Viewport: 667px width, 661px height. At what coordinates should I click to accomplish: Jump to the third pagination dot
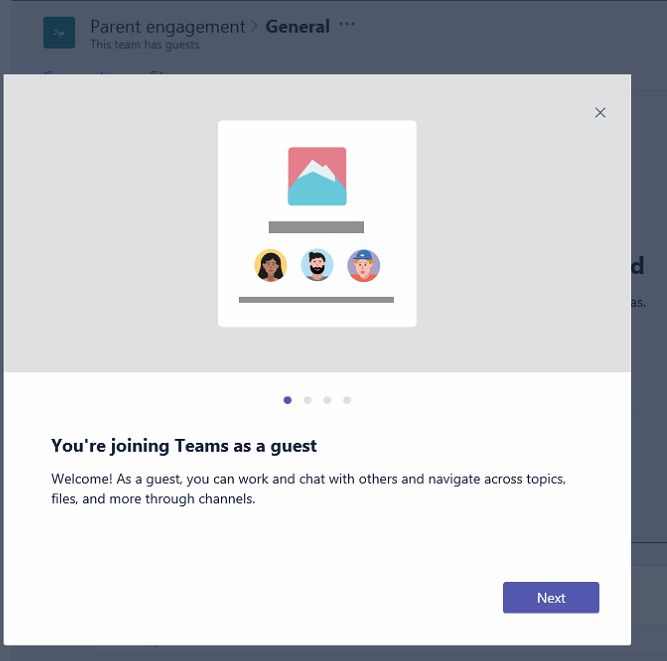click(x=327, y=400)
